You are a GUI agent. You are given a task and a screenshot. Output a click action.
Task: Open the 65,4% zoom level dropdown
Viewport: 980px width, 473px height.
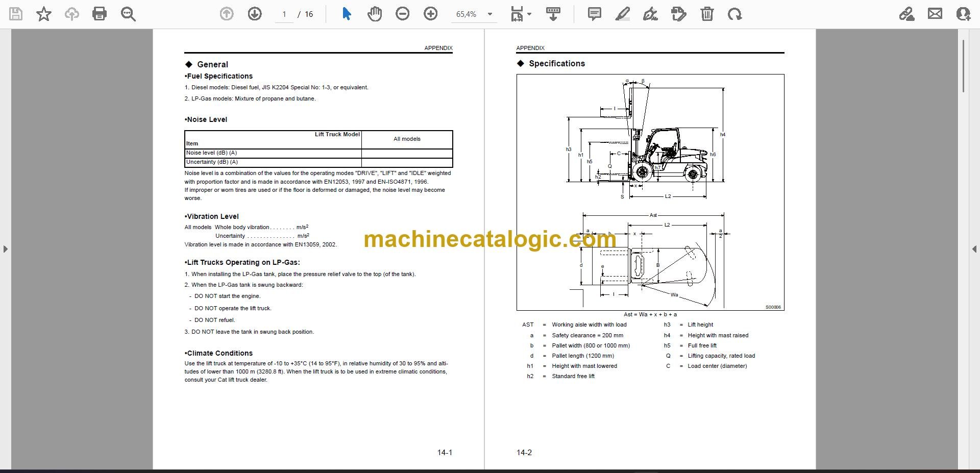tap(474, 14)
